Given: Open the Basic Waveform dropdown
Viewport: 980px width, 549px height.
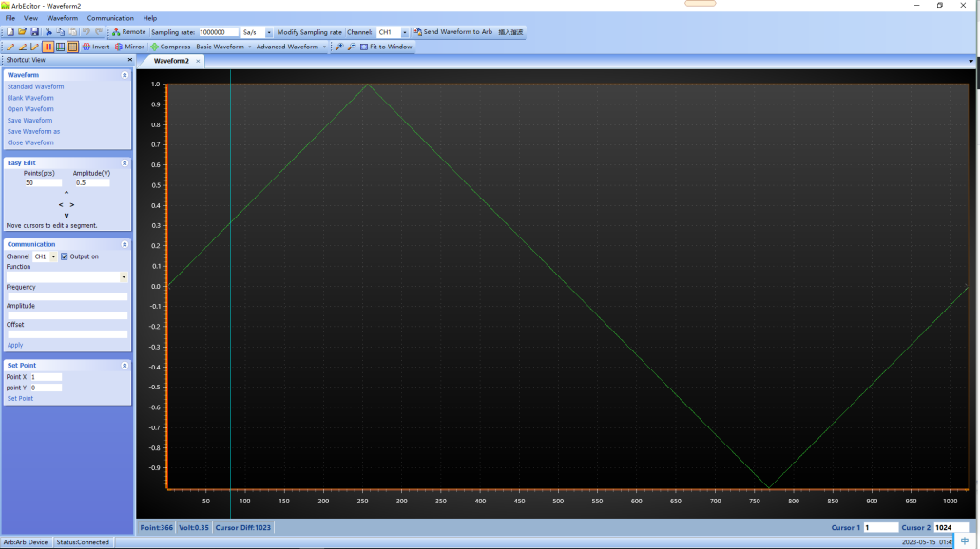Looking at the screenshot, I should click(221, 46).
